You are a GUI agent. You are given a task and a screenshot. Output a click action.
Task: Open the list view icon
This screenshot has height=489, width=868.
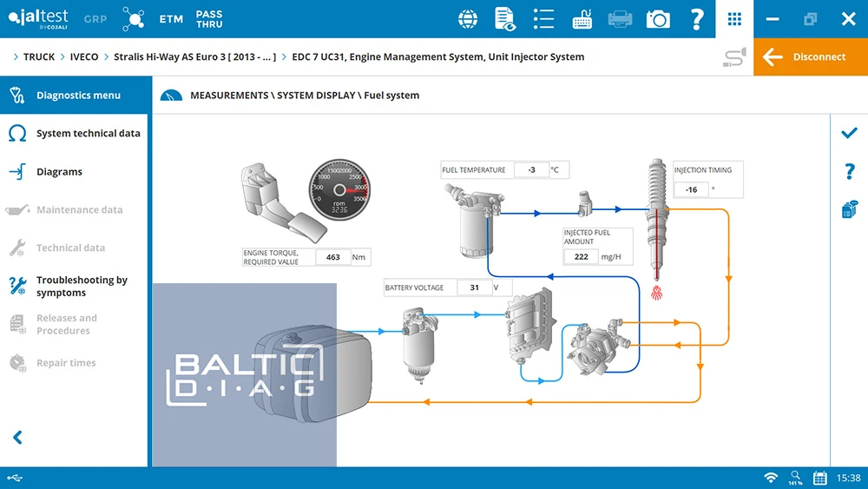[543, 19]
